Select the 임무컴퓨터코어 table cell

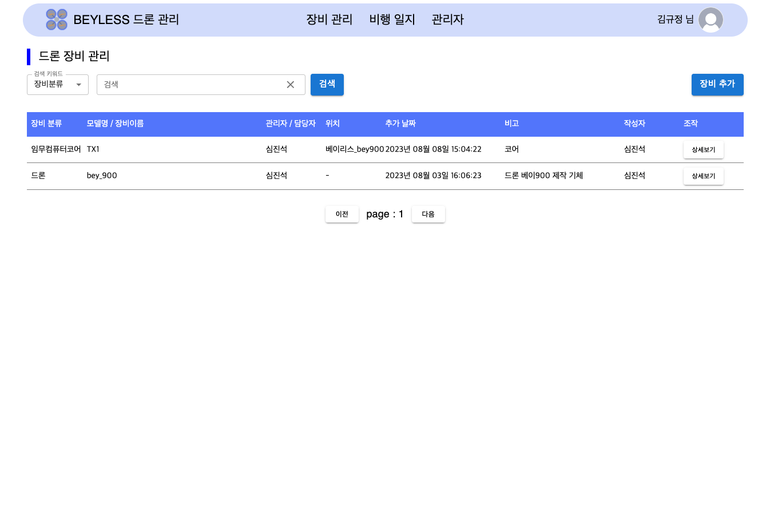coord(56,149)
